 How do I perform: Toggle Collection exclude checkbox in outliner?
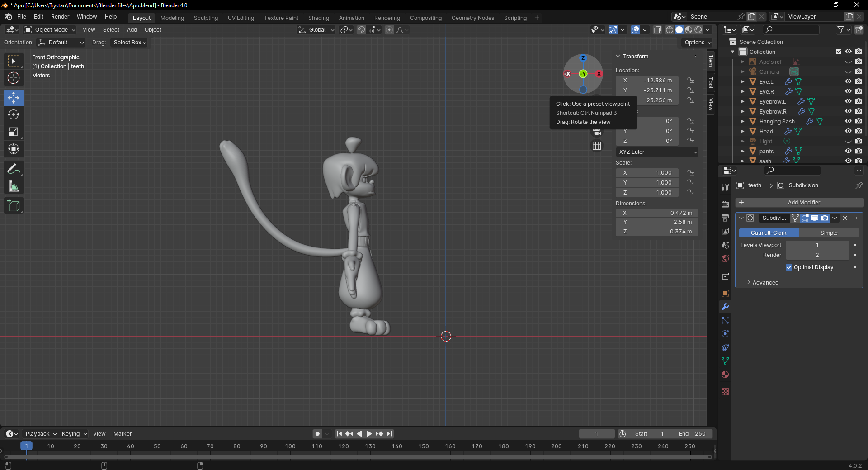[839, 52]
